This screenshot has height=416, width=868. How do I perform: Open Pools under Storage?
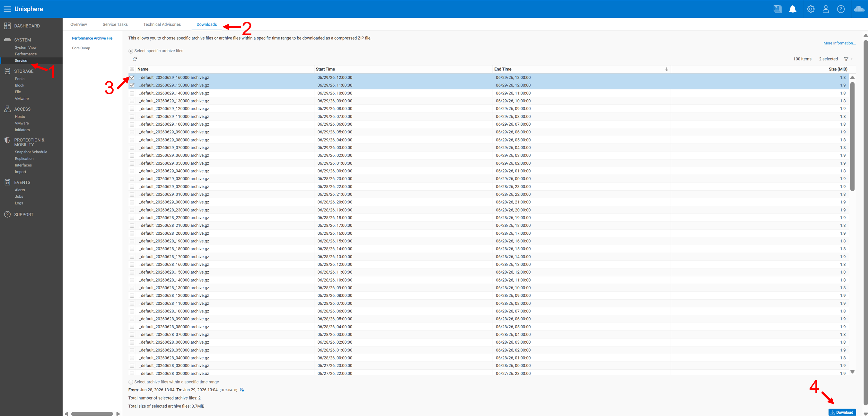(x=20, y=79)
